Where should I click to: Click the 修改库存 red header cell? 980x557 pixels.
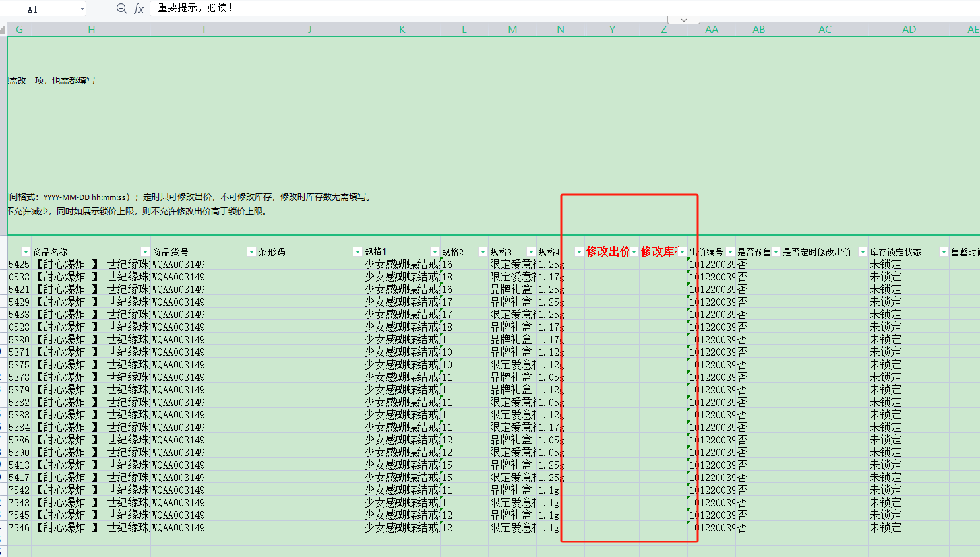pos(659,252)
